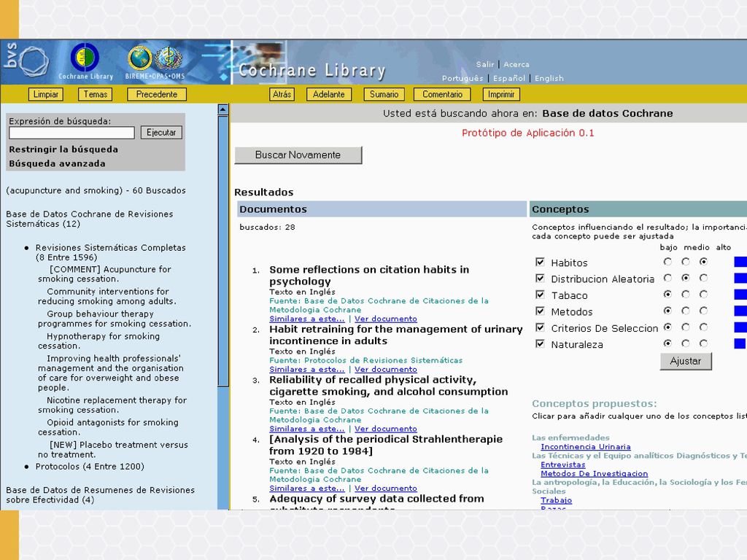Switch language to Português
Viewport: 747px width, 560px height.
pos(462,78)
